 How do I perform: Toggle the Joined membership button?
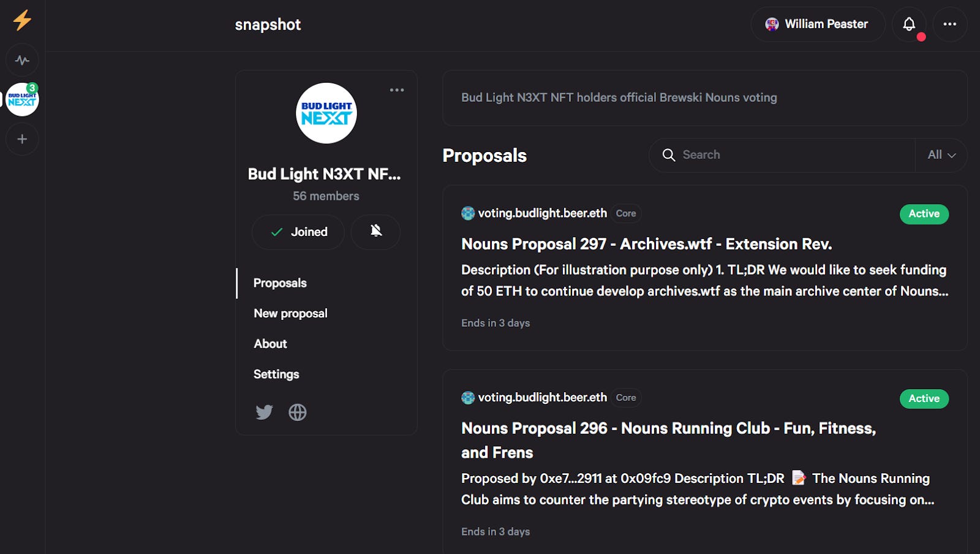click(x=298, y=232)
